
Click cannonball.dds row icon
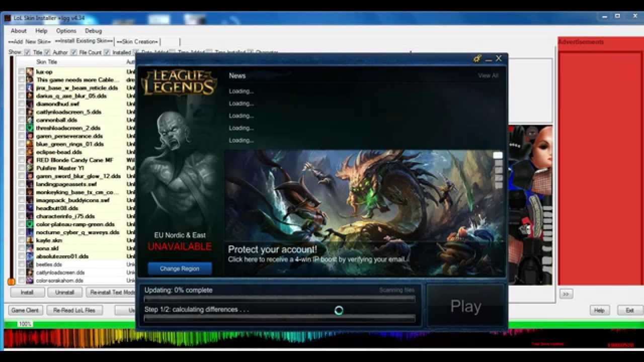[30, 120]
